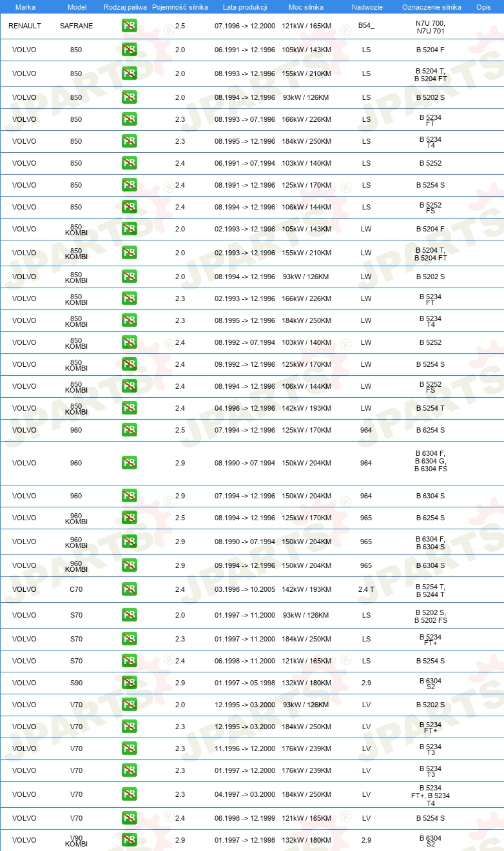Select the SAFRANE model cell
This screenshot has width=504, height=851.
point(76,26)
